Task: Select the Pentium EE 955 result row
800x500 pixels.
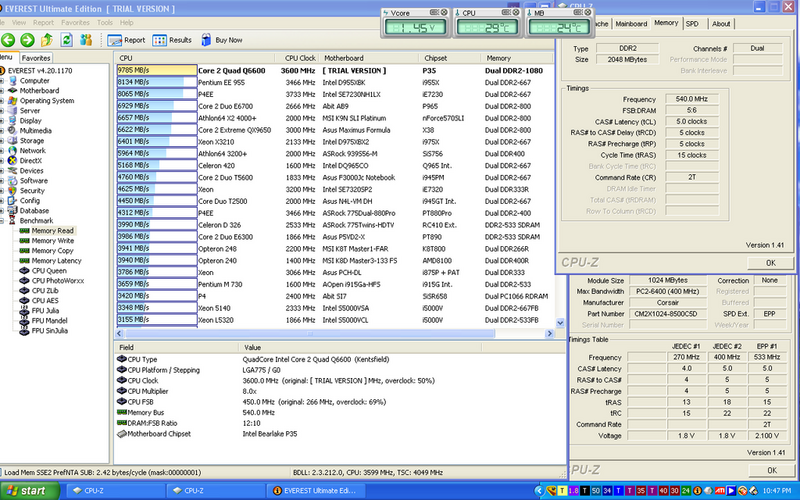Action: tap(335, 82)
